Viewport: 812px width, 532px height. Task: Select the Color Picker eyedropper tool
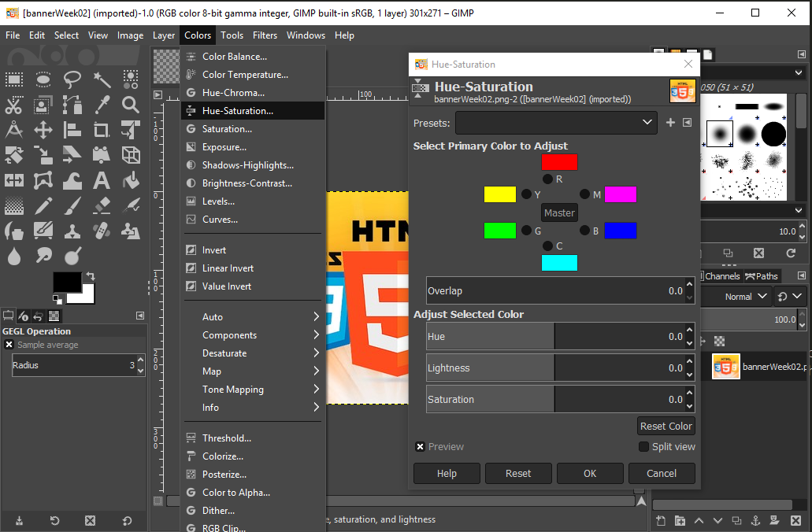(x=102, y=105)
